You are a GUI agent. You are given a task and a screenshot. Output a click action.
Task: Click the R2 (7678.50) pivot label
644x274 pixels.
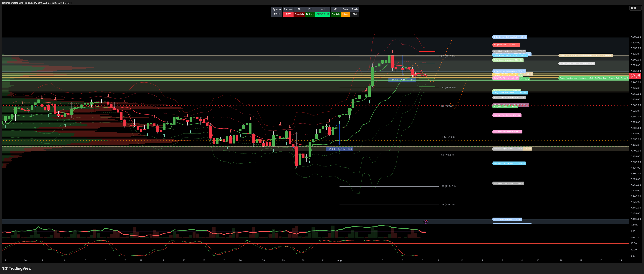pyautogui.click(x=448, y=88)
